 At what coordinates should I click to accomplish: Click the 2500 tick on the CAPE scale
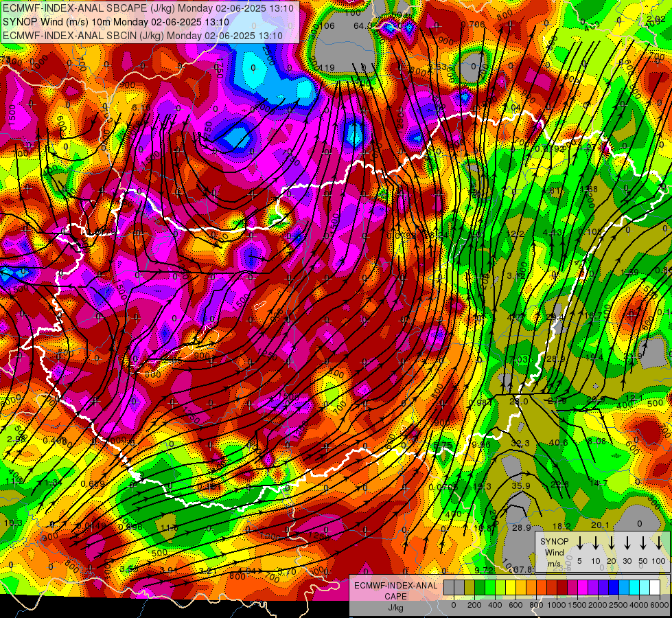point(618,605)
